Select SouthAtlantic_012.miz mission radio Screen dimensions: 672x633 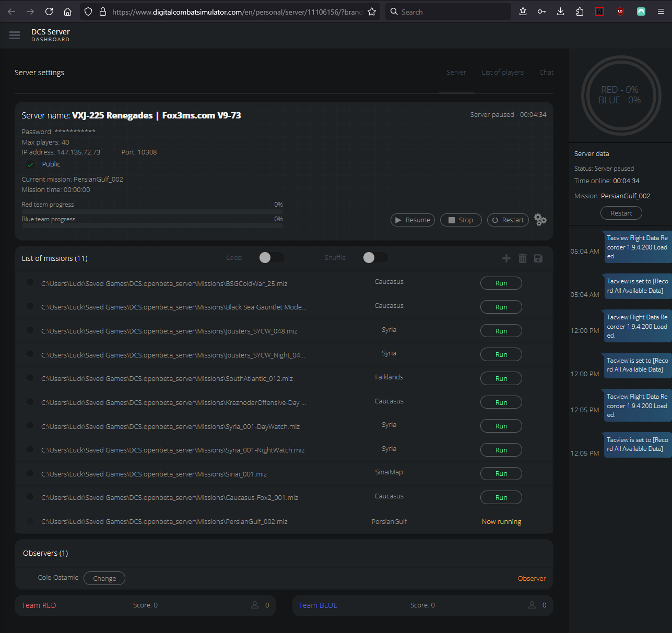(x=30, y=378)
